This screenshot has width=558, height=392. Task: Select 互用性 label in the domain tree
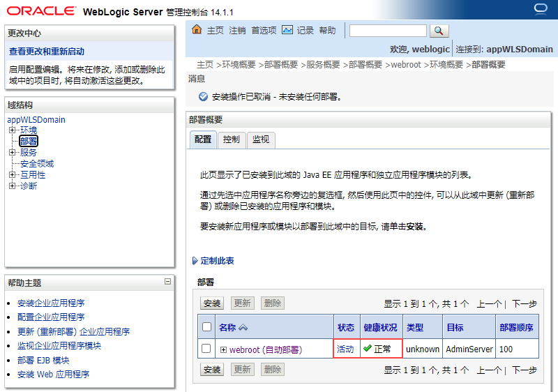pos(33,174)
